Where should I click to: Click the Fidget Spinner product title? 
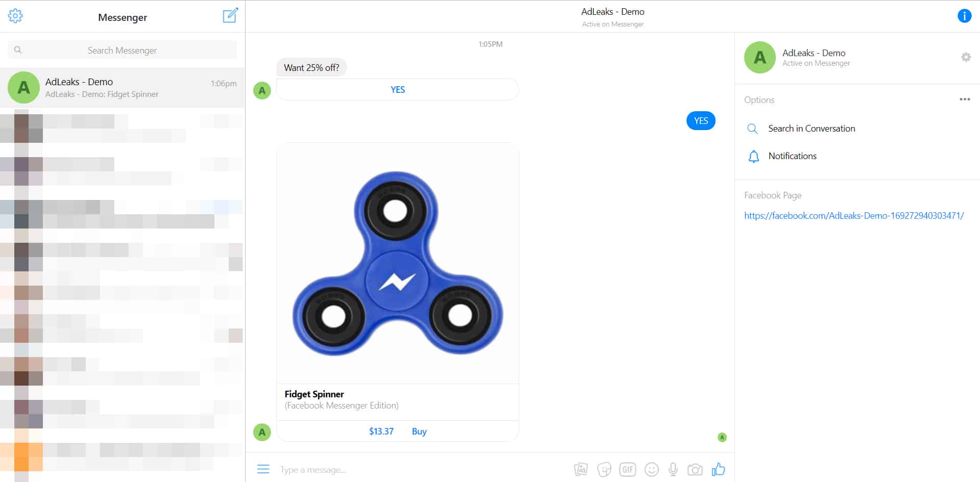(x=314, y=394)
